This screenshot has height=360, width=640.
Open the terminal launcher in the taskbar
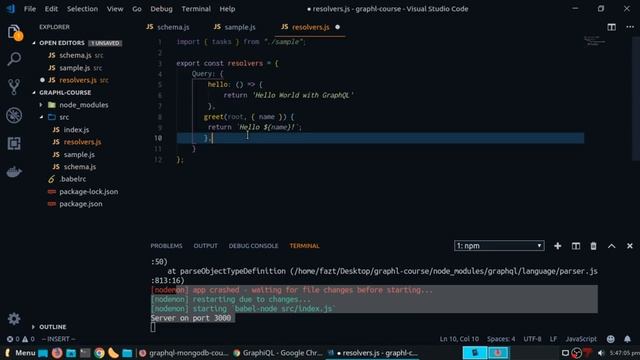pos(85,353)
